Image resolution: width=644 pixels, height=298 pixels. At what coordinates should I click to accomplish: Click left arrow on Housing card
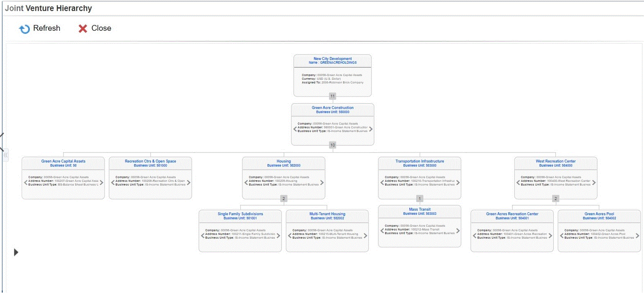pyautogui.click(x=246, y=183)
